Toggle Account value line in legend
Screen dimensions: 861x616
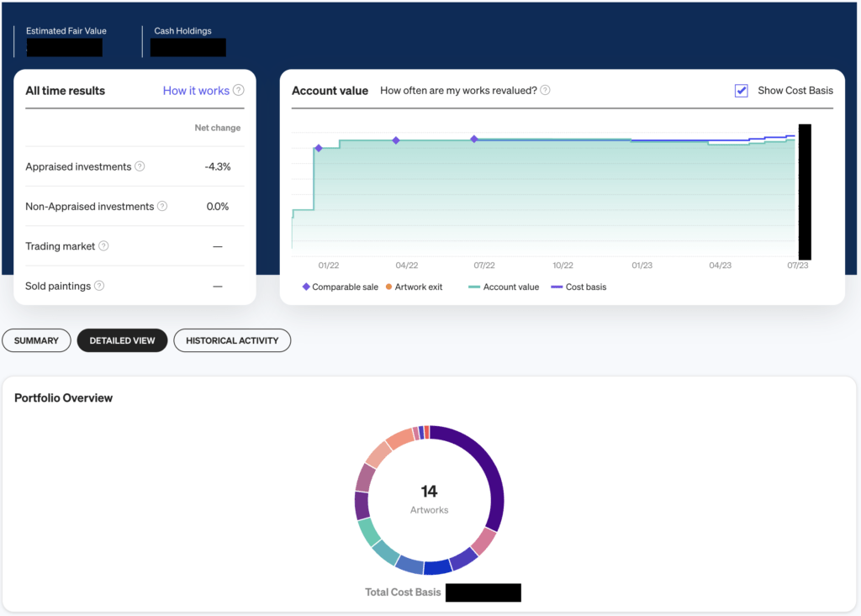pos(504,287)
